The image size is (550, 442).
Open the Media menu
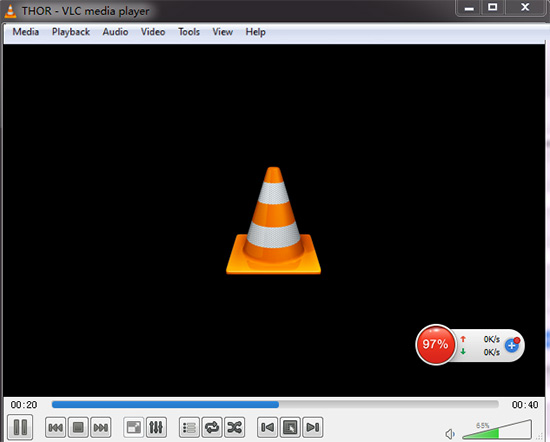point(26,32)
